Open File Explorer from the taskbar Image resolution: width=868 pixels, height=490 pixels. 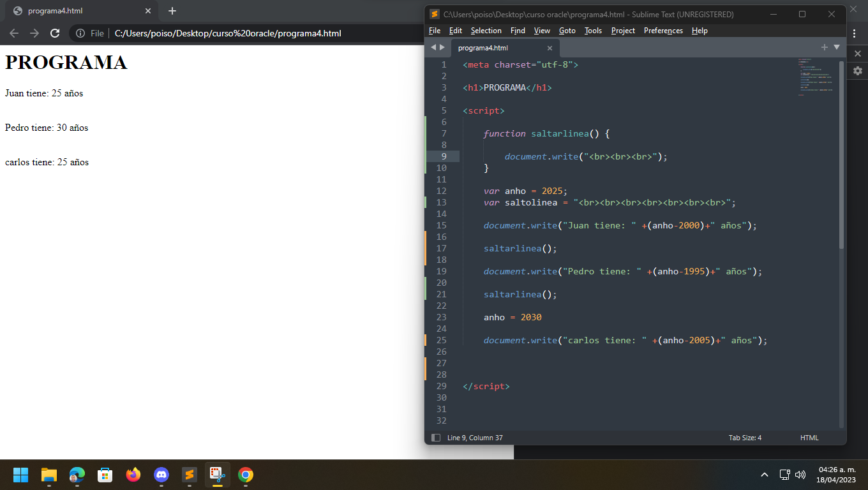click(49, 475)
